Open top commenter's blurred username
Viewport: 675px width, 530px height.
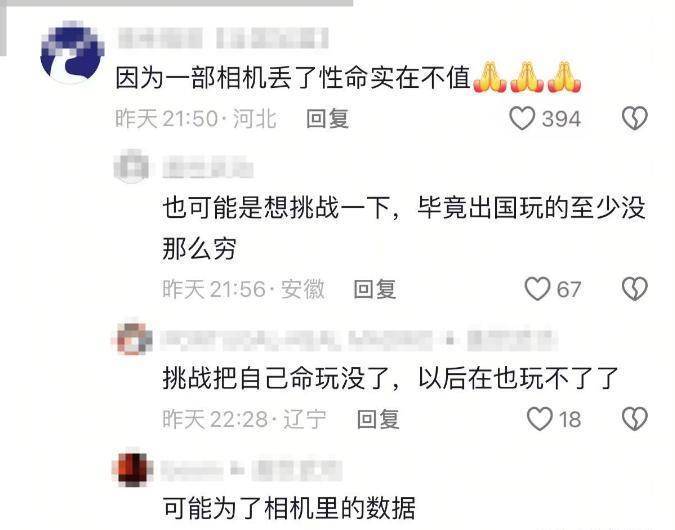(x=223, y=38)
